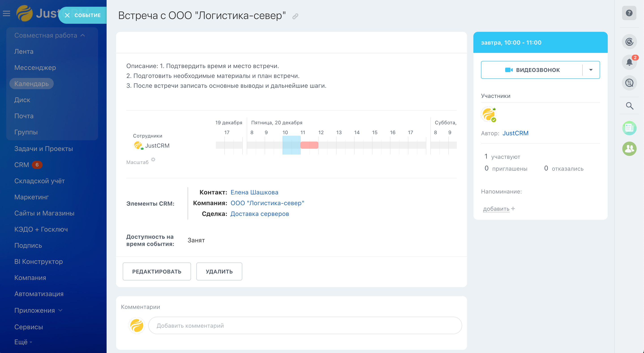Open the notifications bell icon
This screenshot has height=353, width=644.
click(629, 62)
